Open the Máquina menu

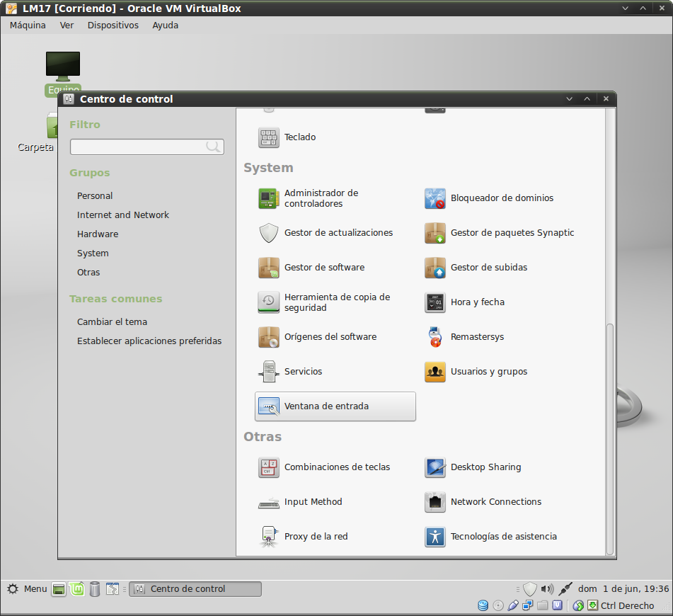coord(28,25)
